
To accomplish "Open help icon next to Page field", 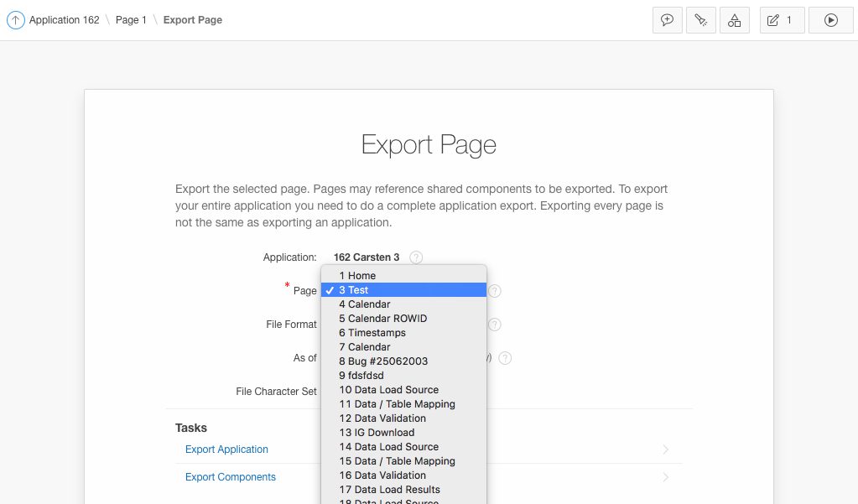I will coord(495,291).
